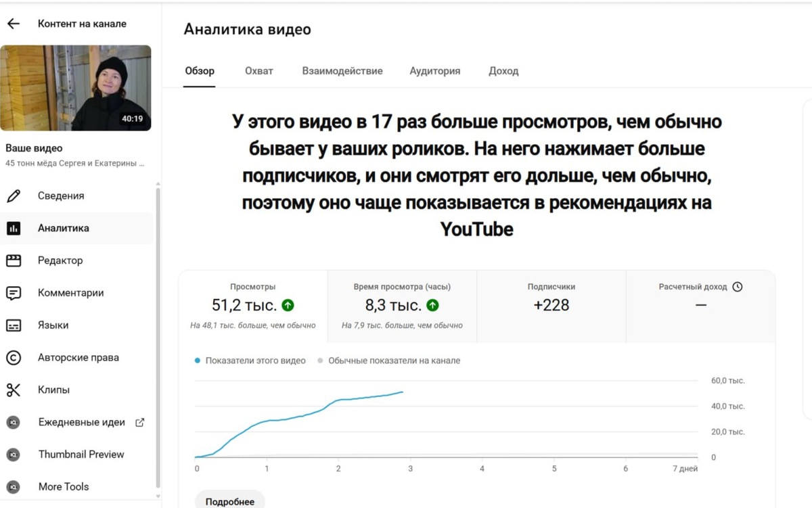Click the 40,0 тыс. axis label
The width and height of the screenshot is (812, 508).
click(x=728, y=407)
